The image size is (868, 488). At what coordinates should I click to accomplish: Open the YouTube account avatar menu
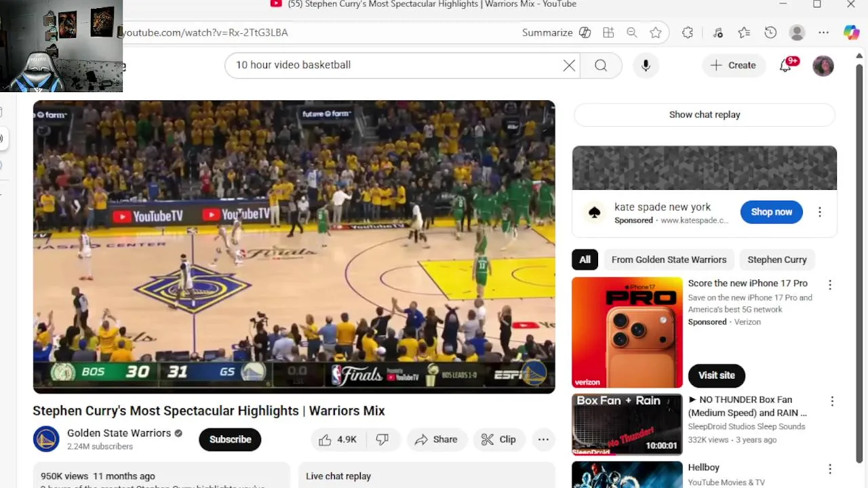823,66
